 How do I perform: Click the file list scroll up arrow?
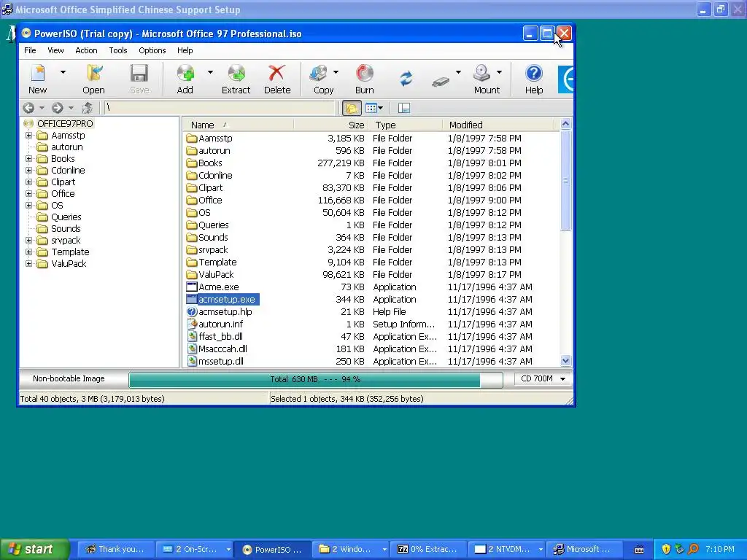click(565, 124)
